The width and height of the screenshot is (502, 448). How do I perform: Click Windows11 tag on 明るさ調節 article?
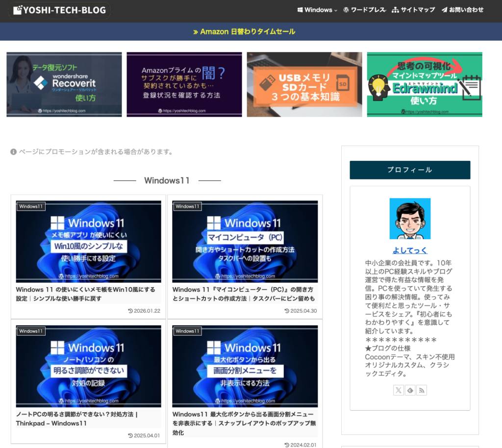pyautogui.click(x=31, y=331)
